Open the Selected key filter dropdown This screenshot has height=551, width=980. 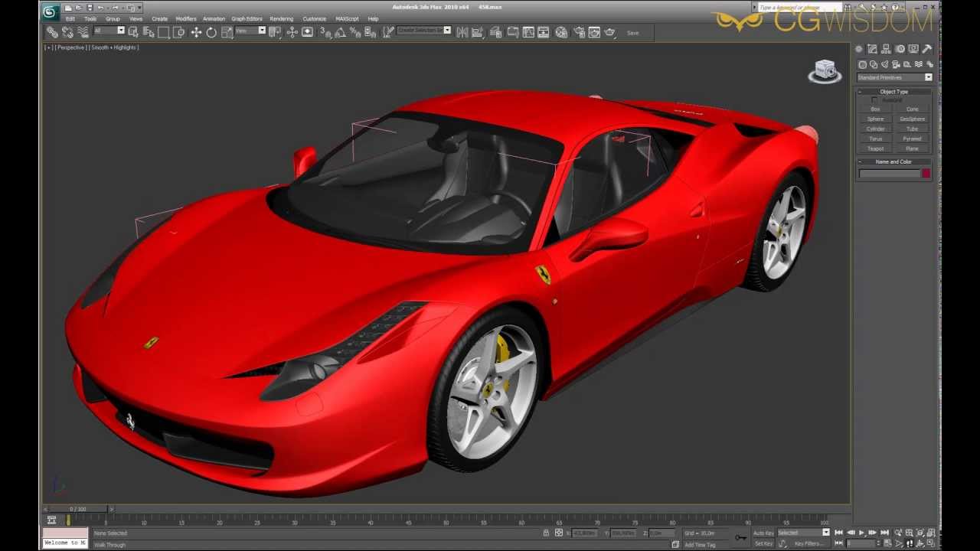803,533
